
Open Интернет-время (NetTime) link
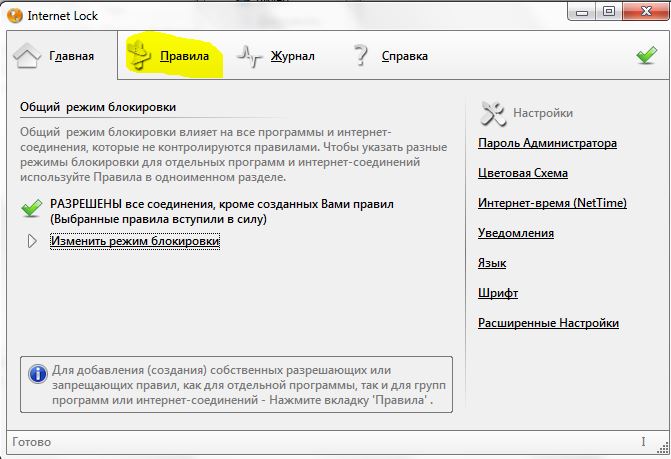pos(552,203)
